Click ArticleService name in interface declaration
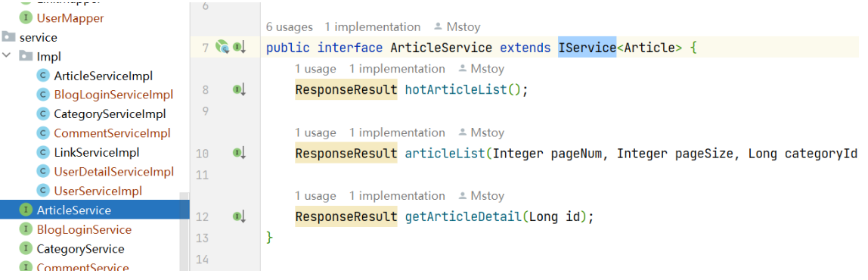 tap(442, 48)
